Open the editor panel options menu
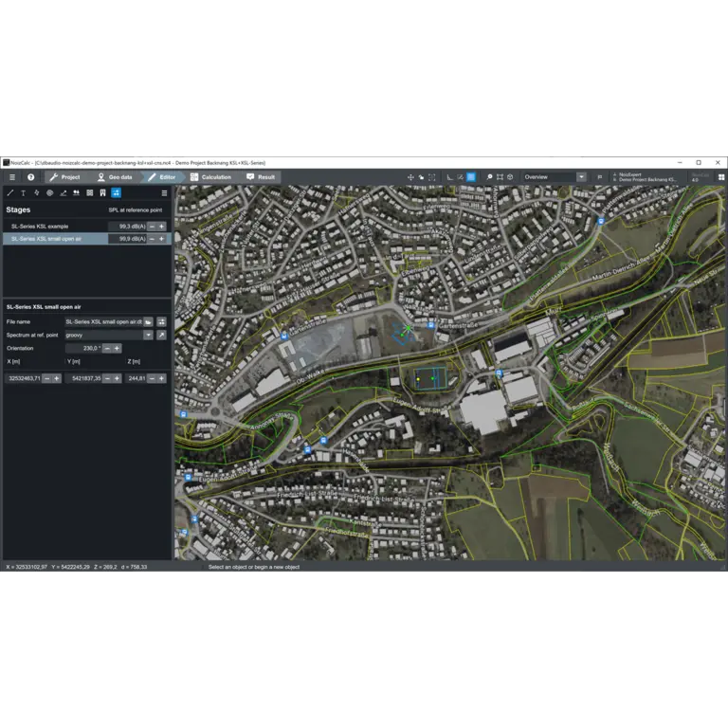This screenshot has height=728, width=728. coord(164,192)
